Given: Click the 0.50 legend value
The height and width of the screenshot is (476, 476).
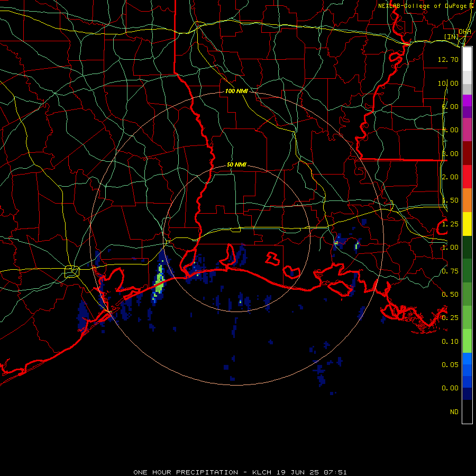Looking at the screenshot, I should click(450, 295).
